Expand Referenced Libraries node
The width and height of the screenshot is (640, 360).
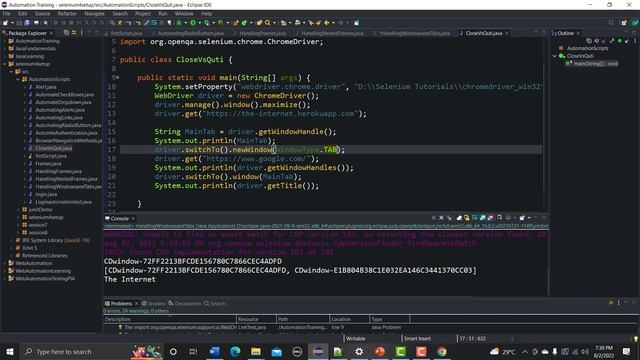coord(11,256)
